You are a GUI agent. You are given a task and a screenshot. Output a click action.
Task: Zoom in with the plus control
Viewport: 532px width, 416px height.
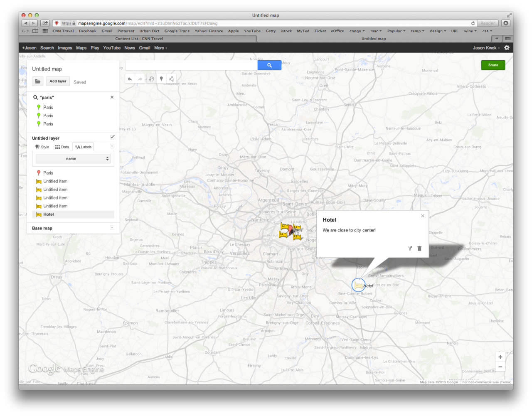(500, 357)
